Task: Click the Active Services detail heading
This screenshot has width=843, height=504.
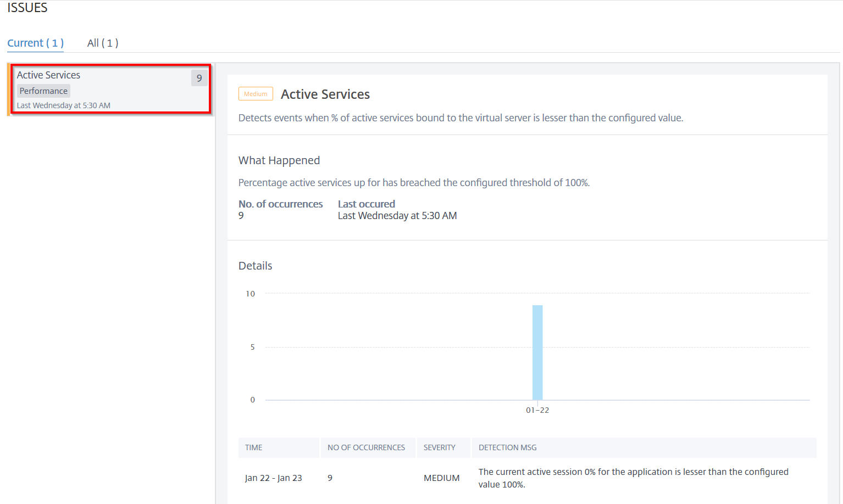Action: [x=325, y=94]
